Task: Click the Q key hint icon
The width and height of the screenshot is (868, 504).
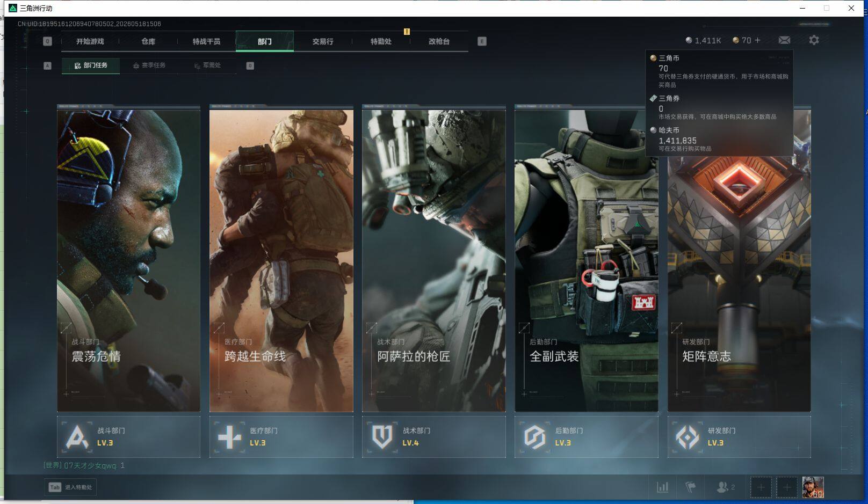Action: (47, 41)
